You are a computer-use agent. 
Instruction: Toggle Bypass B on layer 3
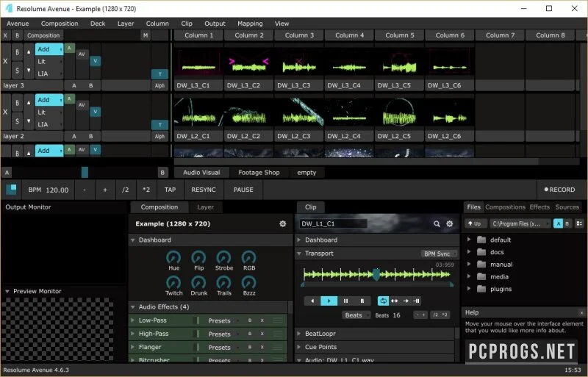click(x=17, y=52)
